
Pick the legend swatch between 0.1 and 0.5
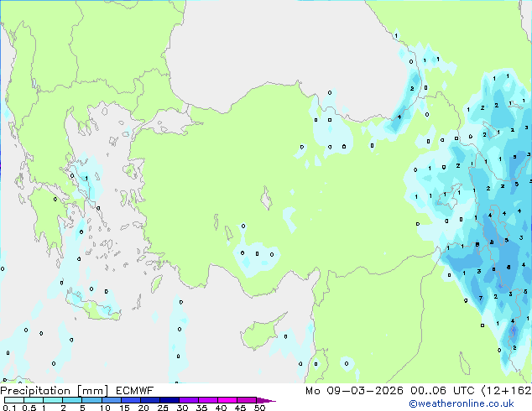click(14, 400)
